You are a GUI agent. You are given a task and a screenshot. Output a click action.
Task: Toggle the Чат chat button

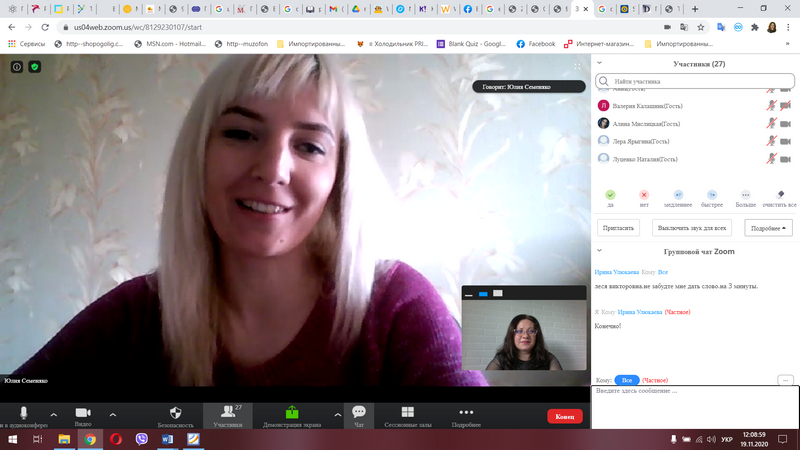point(359,416)
